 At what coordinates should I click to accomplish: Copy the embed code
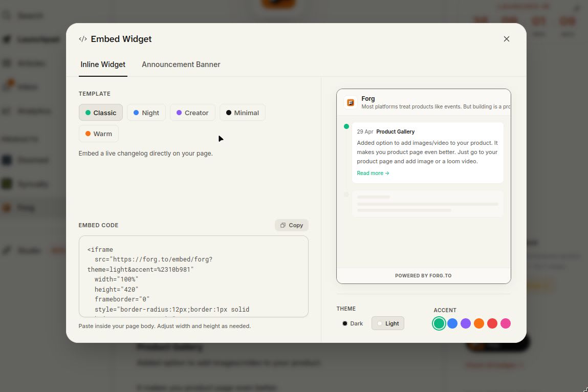click(291, 225)
